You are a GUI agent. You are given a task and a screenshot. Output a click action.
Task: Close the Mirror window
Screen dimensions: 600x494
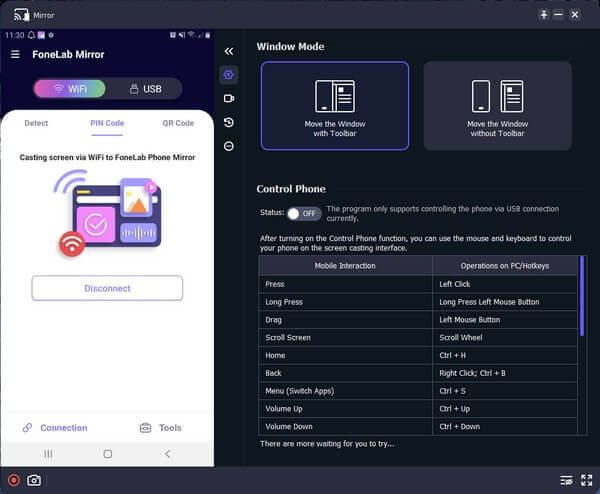pyautogui.click(x=575, y=15)
